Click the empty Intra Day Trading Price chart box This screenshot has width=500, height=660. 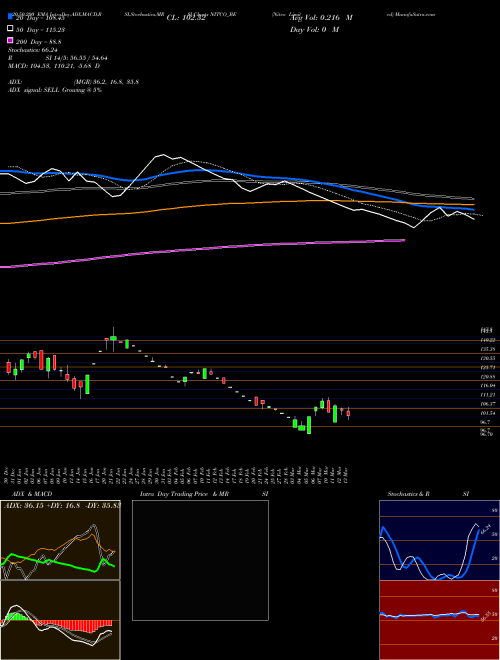[200, 560]
